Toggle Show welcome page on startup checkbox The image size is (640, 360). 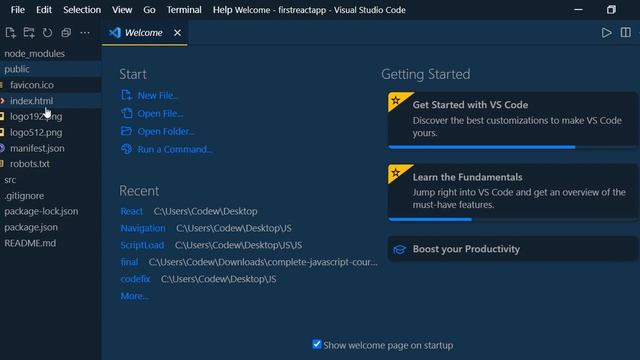point(316,344)
